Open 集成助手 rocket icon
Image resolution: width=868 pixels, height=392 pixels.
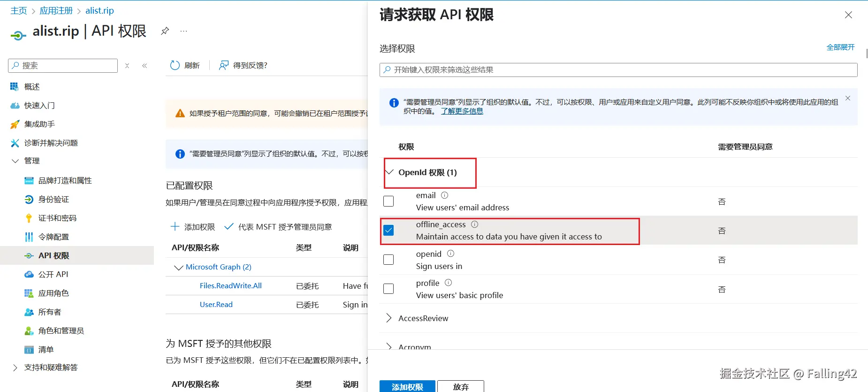pos(15,124)
